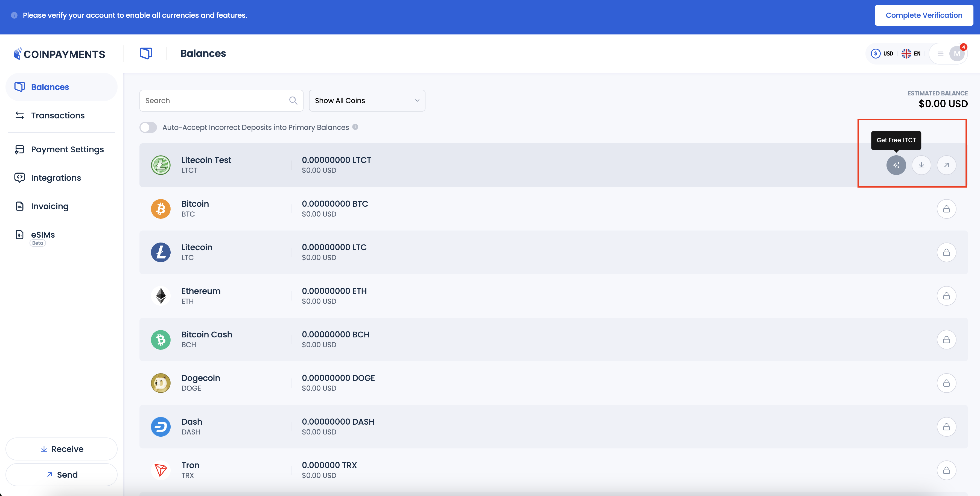Click the search magnifier icon
Screen dimensions: 980x496
(x=293, y=100)
